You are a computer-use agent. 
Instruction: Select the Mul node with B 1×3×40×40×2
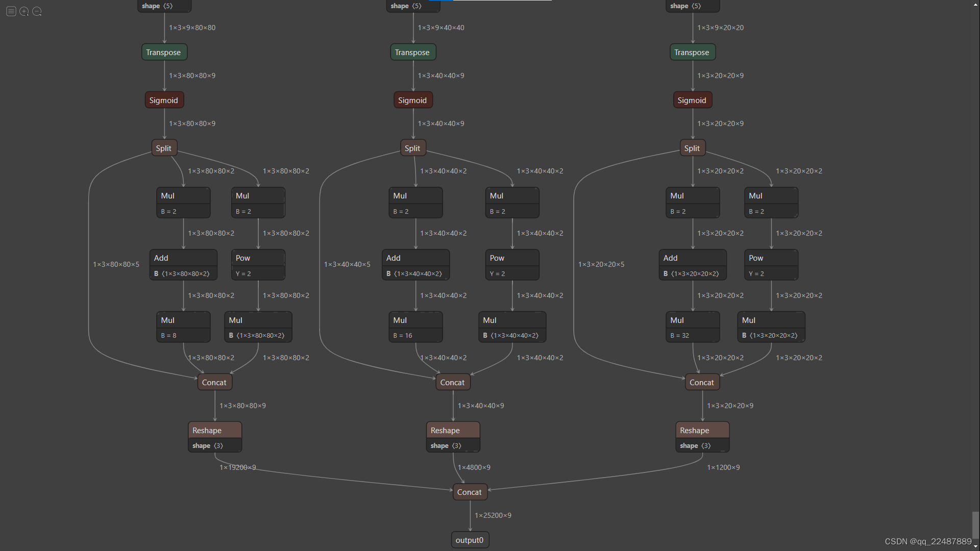click(512, 327)
